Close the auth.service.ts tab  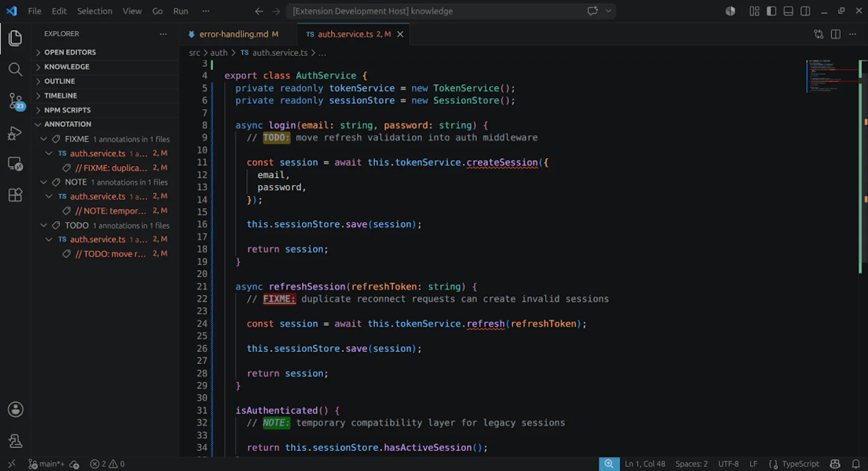coord(400,34)
